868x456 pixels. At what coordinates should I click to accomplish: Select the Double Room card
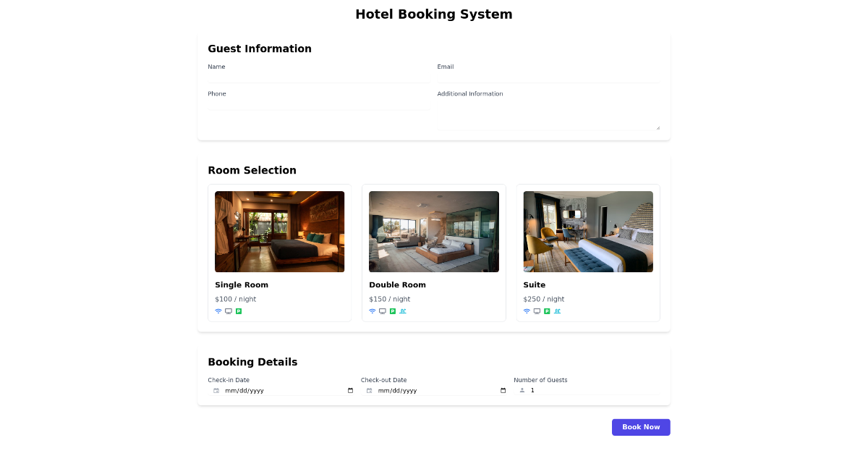tap(433, 253)
